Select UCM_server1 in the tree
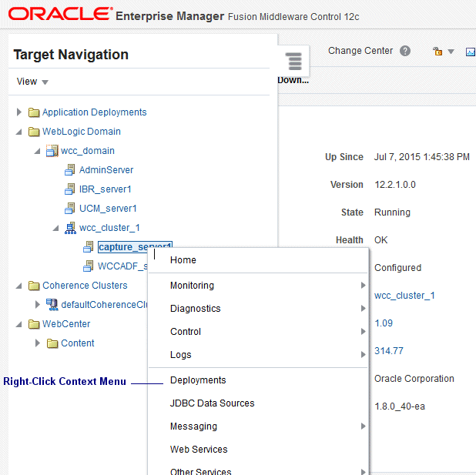This screenshot has height=475, width=476. tap(108, 209)
